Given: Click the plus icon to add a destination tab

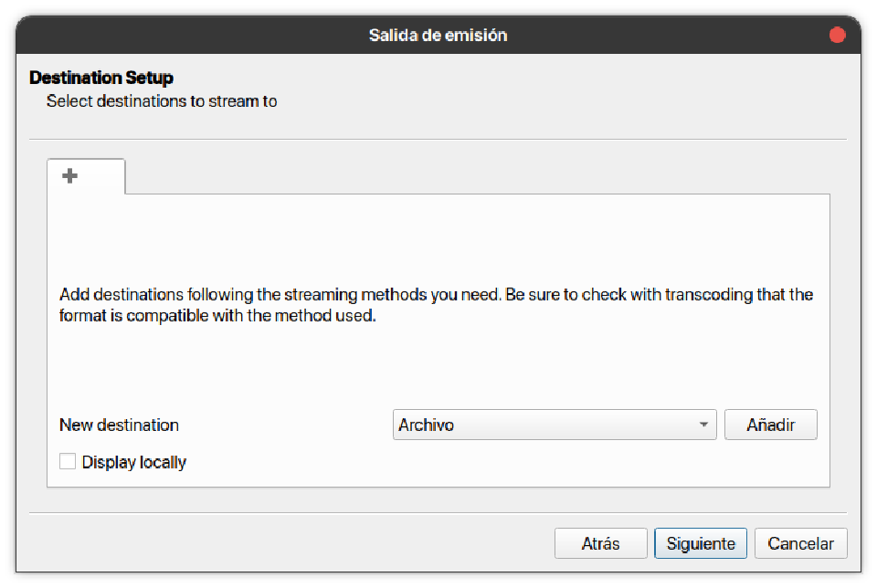Looking at the screenshot, I should [x=70, y=176].
